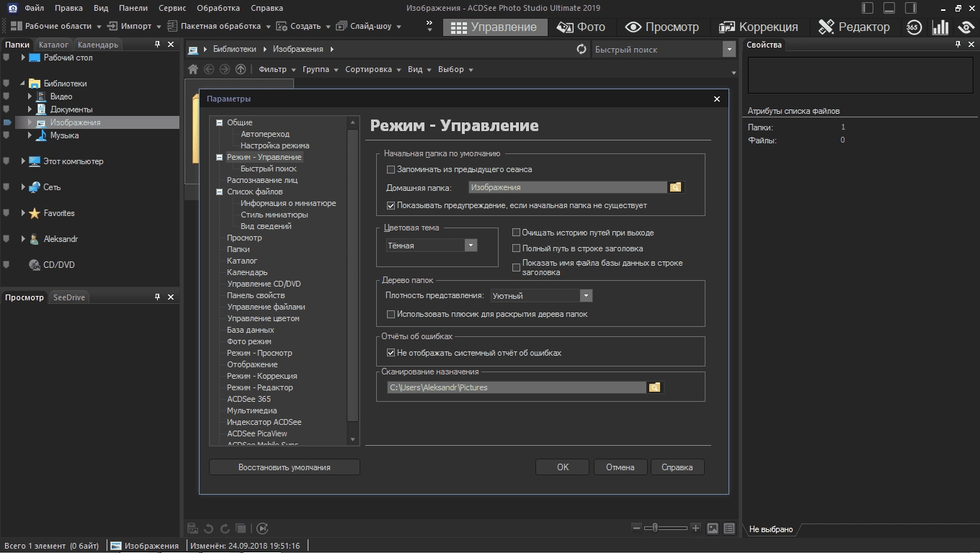
Task: Enable 'Запоминать из предыдущего сеанса' checkbox
Action: [391, 170]
